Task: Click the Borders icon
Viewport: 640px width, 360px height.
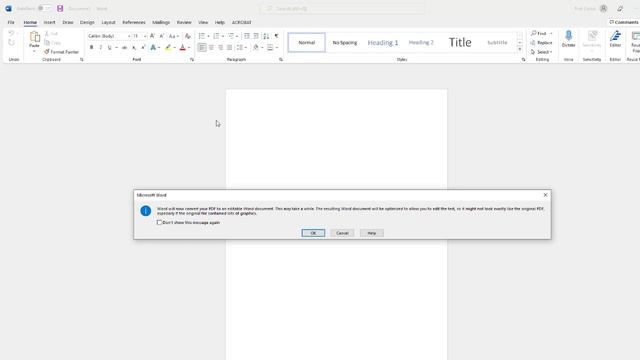Action: coord(270,48)
